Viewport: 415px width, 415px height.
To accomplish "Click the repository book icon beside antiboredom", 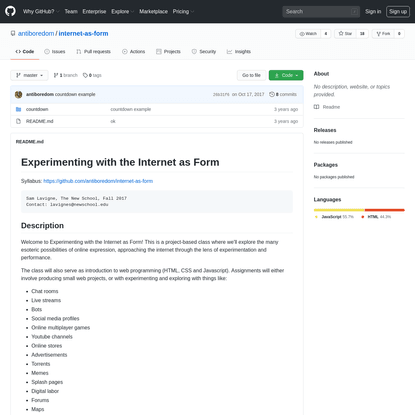I will point(13,33).
